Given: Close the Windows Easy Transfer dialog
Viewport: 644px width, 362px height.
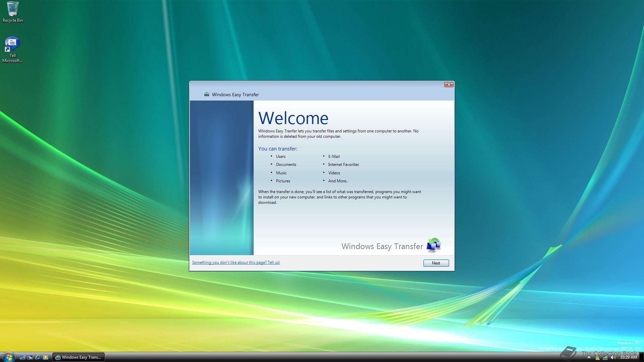Looking at the screenshot, I should pyautogui.click(x=449, y=85).
